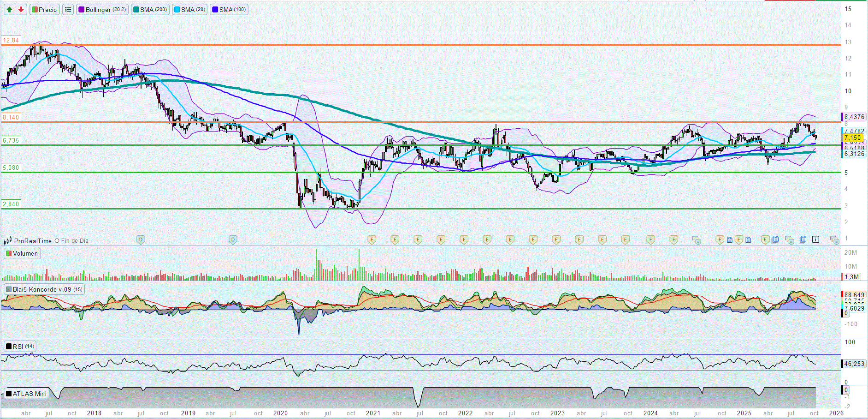Viewport: 868px width, 419px height.
Task: Click the green up arrow icon
Action: [x=10, y=9]
